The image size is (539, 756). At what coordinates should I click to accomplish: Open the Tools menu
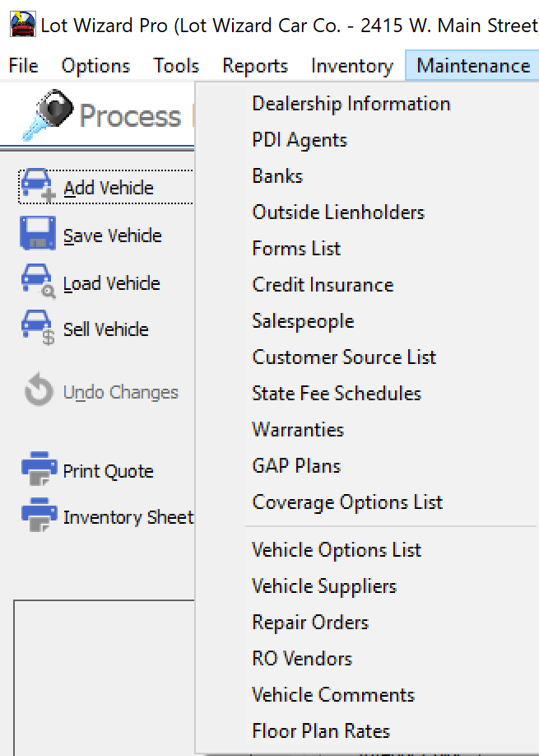click(x=176, y=66)
